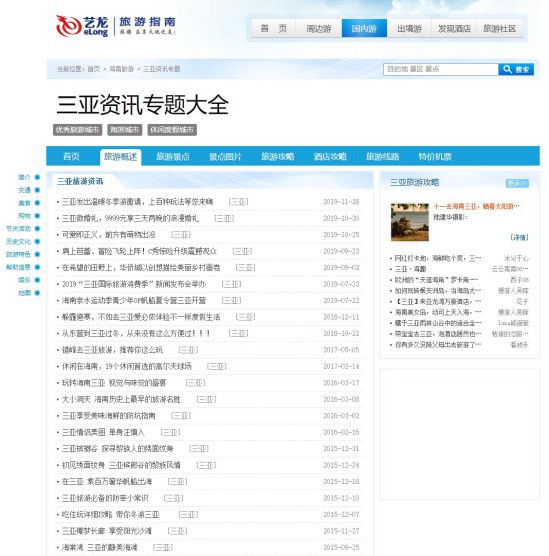Open guide 三亚·海霞
The height and width of the screenshot is (556, 549).
(410, 269)
